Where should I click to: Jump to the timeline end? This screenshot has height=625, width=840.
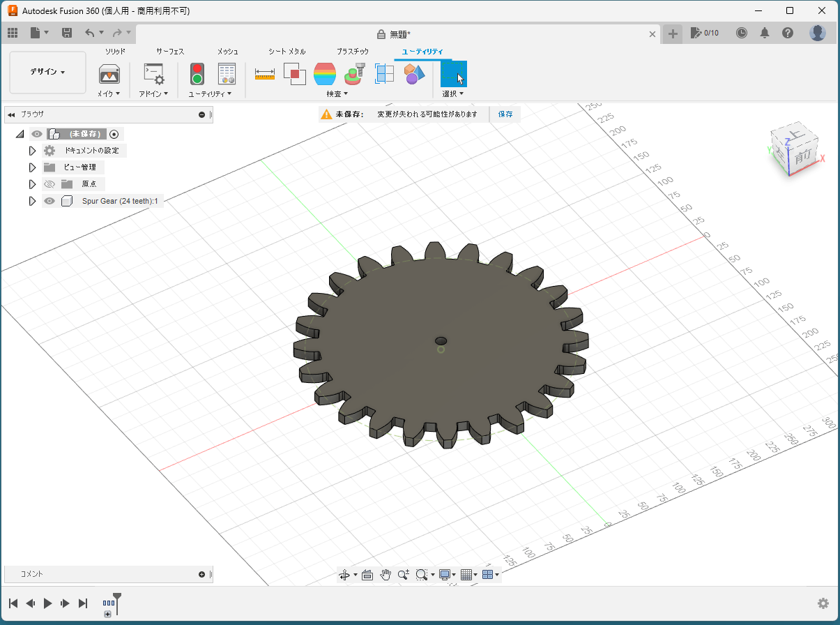(83, 603)
